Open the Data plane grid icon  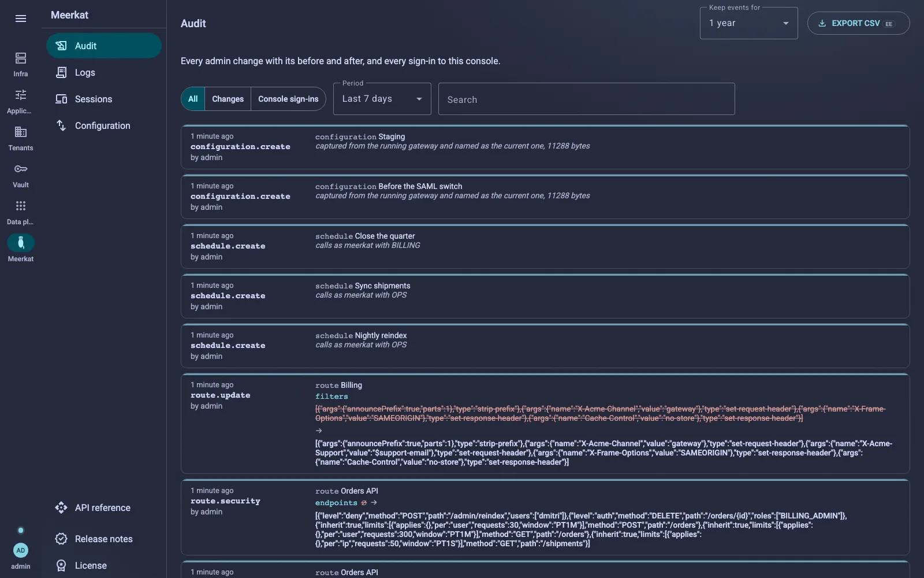click(21, 206)
